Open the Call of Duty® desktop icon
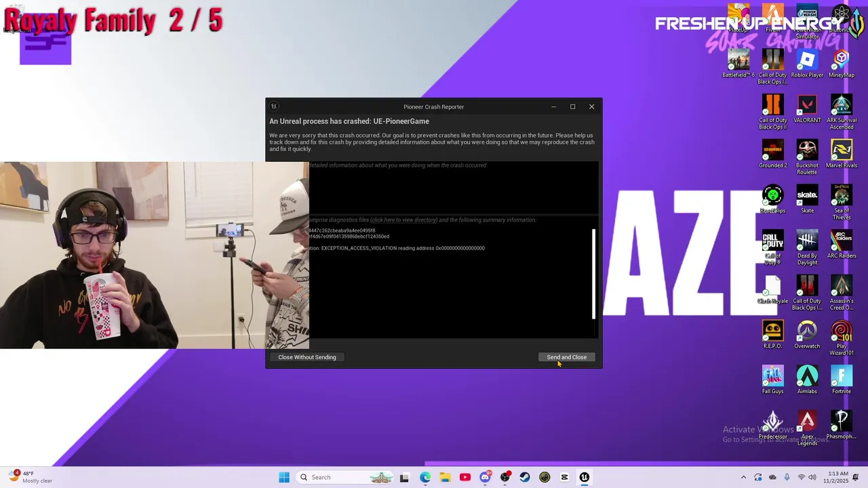This screenshot has height=488, width=868. (773, 247)
